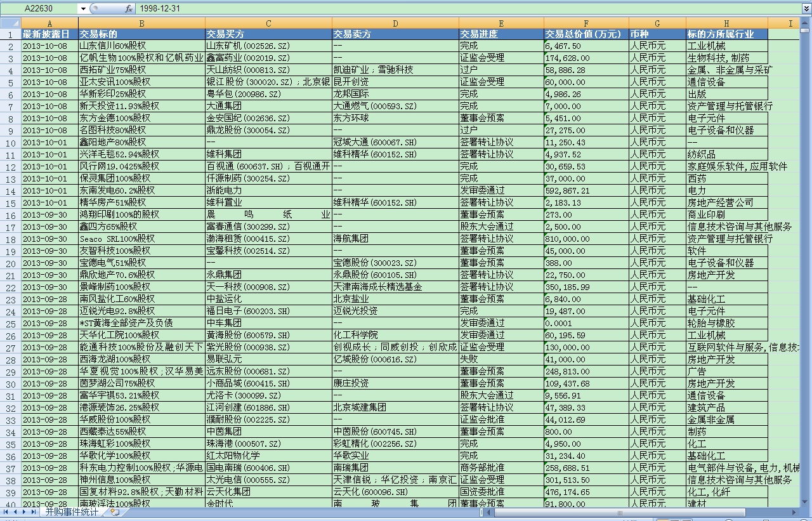Click value cell 174,628.00
Image resolution: width=812 pixels, height=521 pixels.
point(586,58)
